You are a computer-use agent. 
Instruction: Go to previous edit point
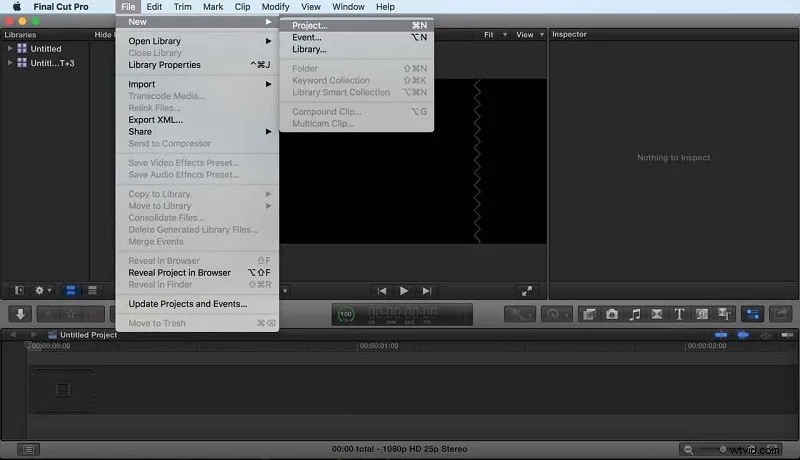(x=382, y=291)
